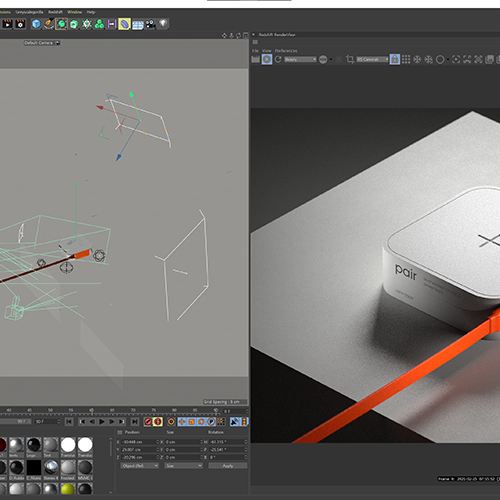The height and width of the screenshot is (500, 500).
Task: Open the RenderView View menu
Action: click(267, 51)
